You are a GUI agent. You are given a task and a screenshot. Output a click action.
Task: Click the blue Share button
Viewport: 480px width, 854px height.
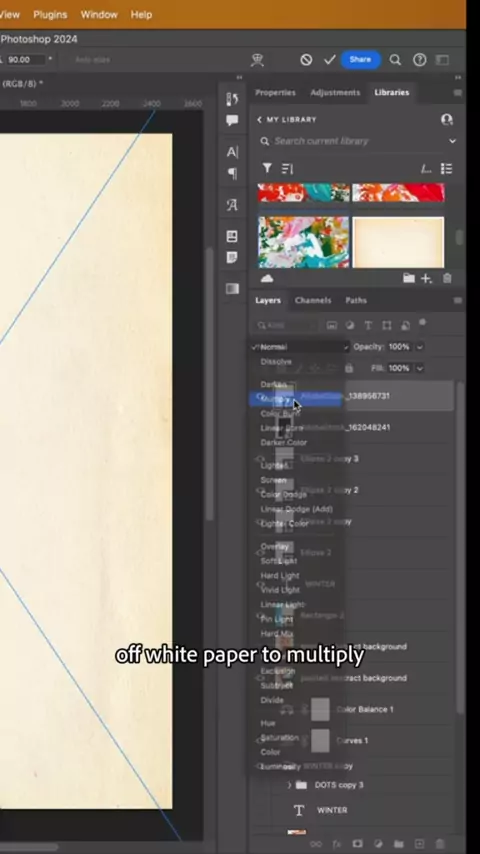[x=360, y=59]
